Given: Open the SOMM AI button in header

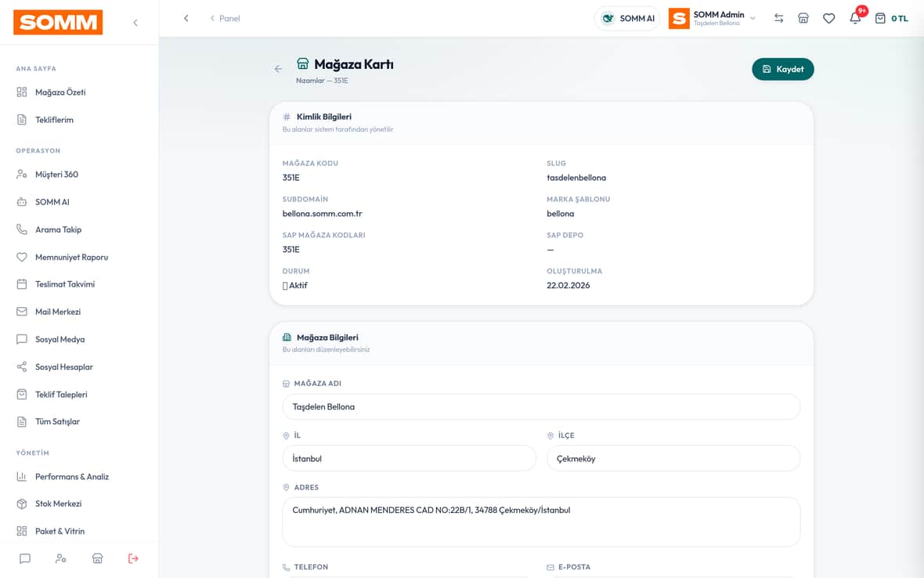Looking at the screenshot, I should pyautogui.click(x=627, y=18).
